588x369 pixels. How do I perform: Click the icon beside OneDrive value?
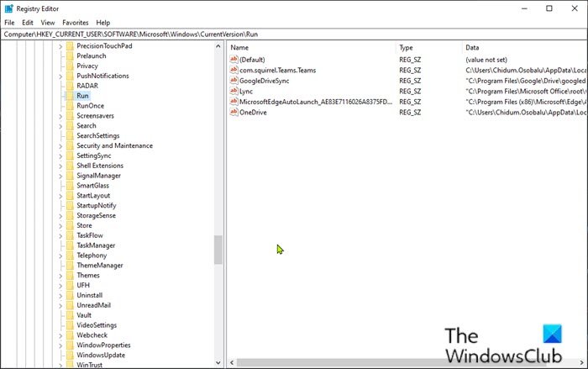click(234, 112)
